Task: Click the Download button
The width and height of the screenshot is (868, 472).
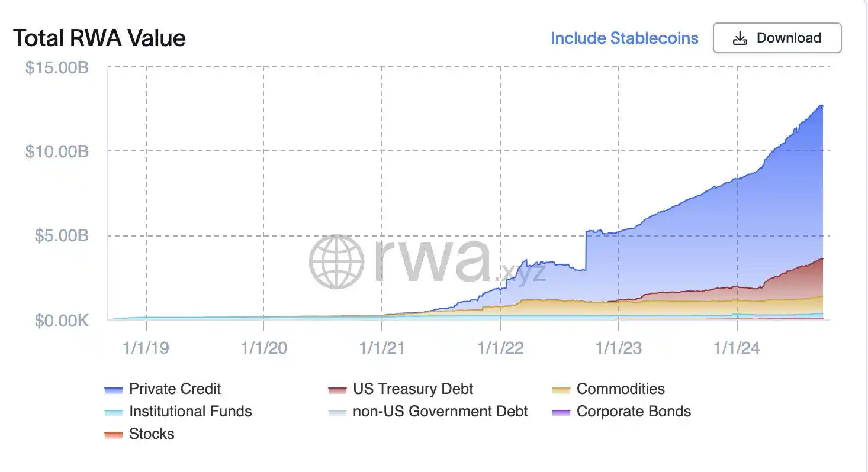Action: coord(777,38)
